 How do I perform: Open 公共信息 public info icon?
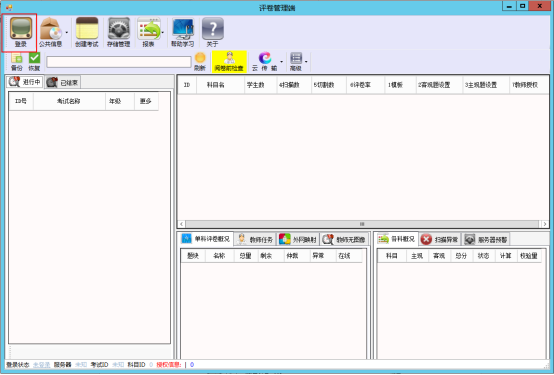coord(51,28)
